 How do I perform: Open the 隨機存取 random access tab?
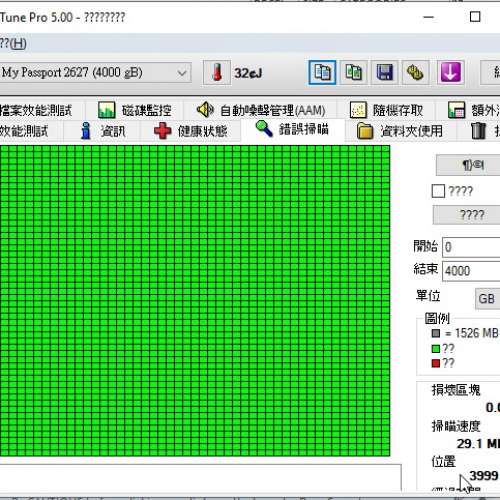tap(386, 110)
